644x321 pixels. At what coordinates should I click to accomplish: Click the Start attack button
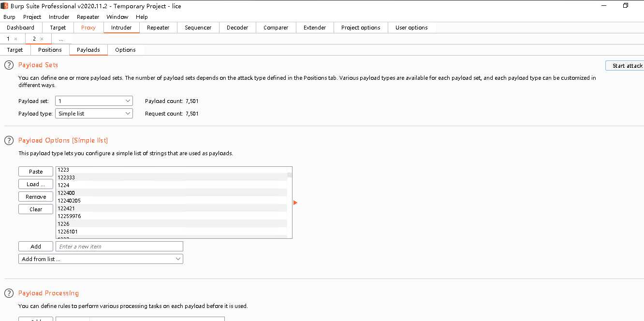coord(626,65)
